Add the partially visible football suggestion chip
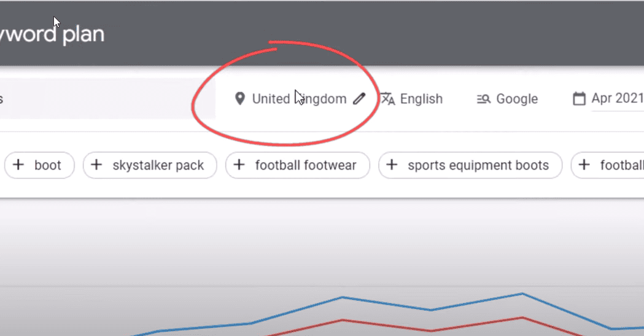Viewport: 644px width, 336px height. click(608, 165)
